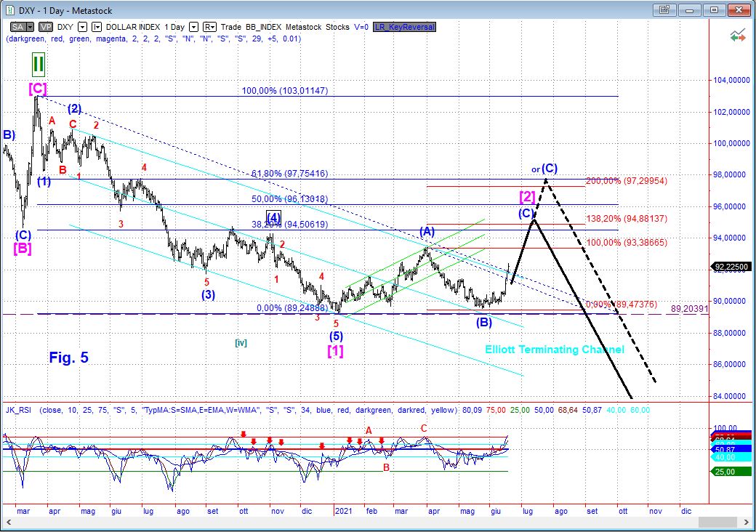Screen dimensions: 756x532
Task: Click the bar-style dropdown before DOLLAR INDEX
Action: tap(96, 27)
